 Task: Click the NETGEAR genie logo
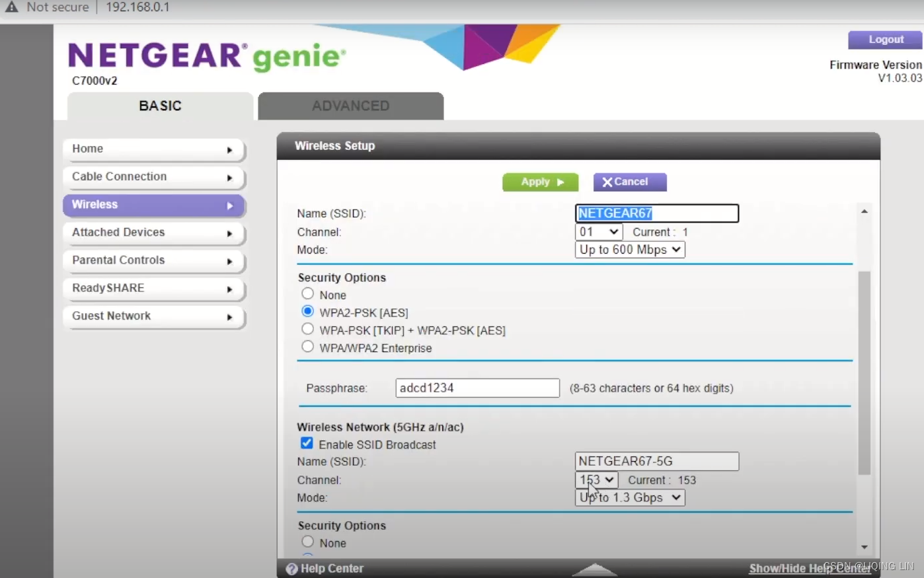click(205, 56)
